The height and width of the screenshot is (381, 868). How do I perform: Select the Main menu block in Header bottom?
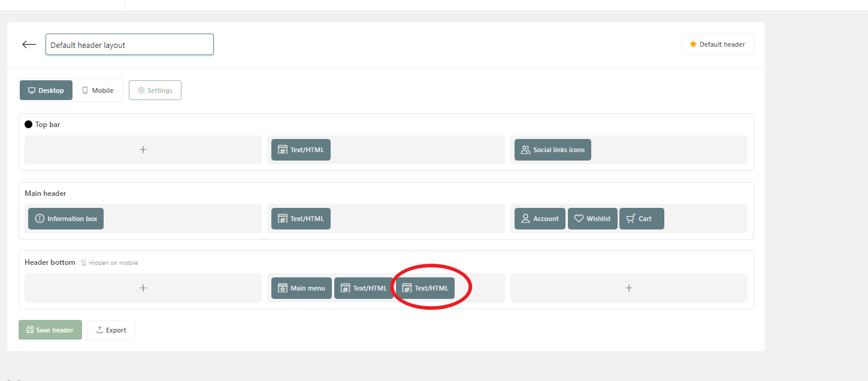coord(301,288)
